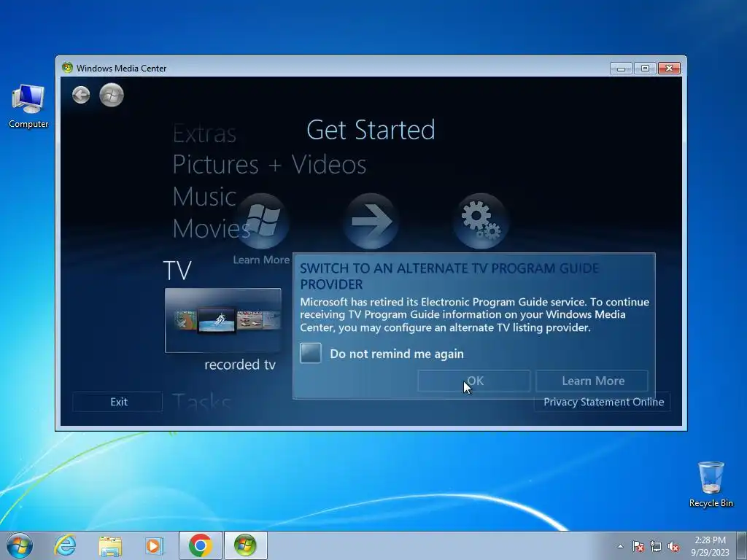Open Media Center start via green orb button

112,95
